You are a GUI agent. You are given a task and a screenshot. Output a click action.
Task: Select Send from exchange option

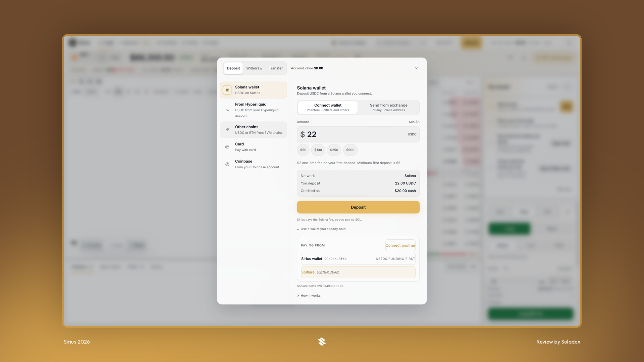(x=388, y=108)
